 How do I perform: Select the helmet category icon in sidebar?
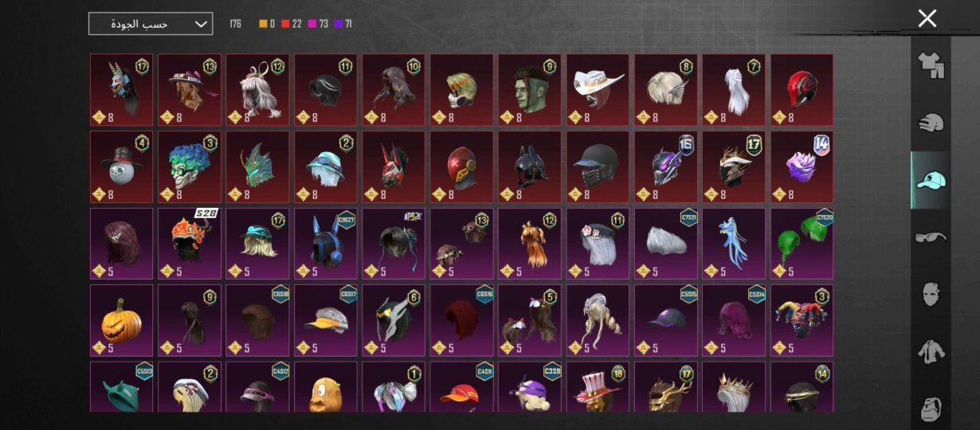tap(931, 123)
